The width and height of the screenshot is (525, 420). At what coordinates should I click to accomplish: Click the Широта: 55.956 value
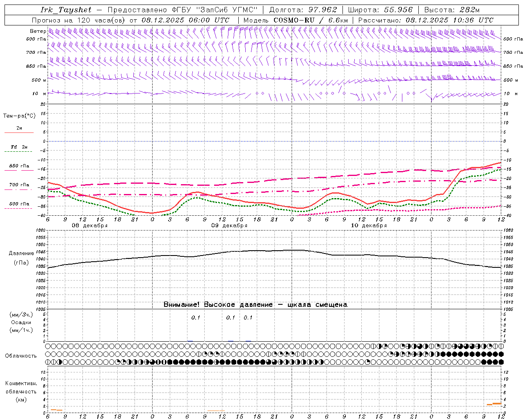[380, 10]
